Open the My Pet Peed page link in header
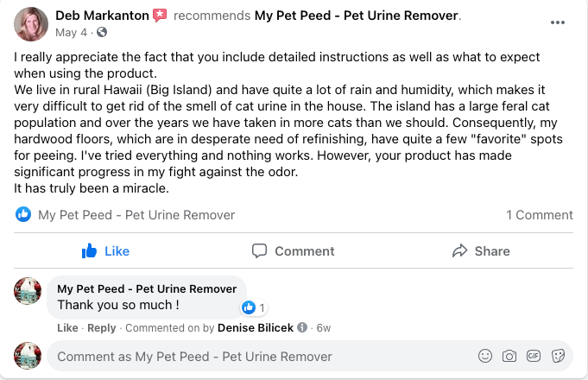Screen dimensions: 588x380 coord(357,16)
